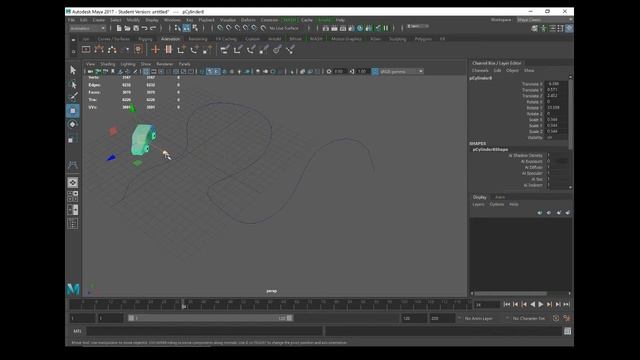Play animation forwards
640x360 pixels.
click(541, 304)
